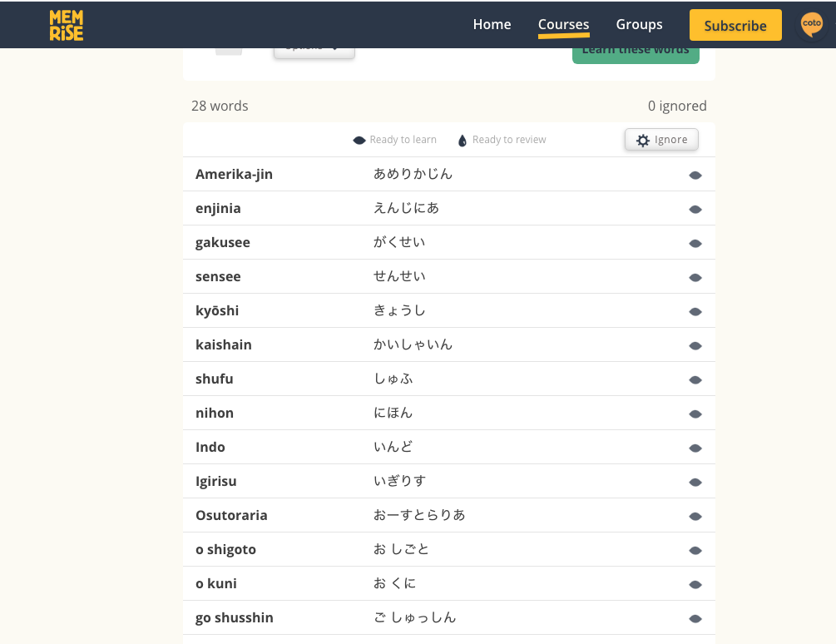Image resolution: width=836 pixels, height=644 pixels.
Task: Select the Courses nav item
Action: point(563,25)
